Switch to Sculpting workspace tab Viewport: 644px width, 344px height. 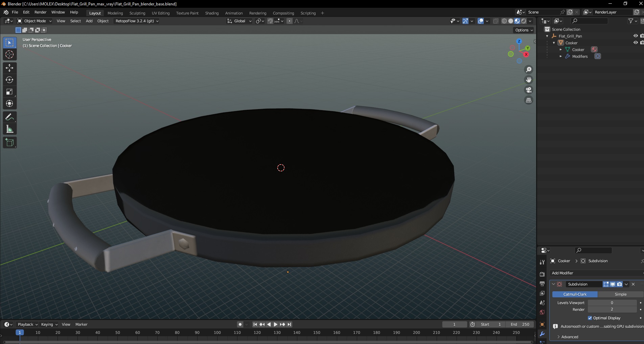click(x=137, y=13)
